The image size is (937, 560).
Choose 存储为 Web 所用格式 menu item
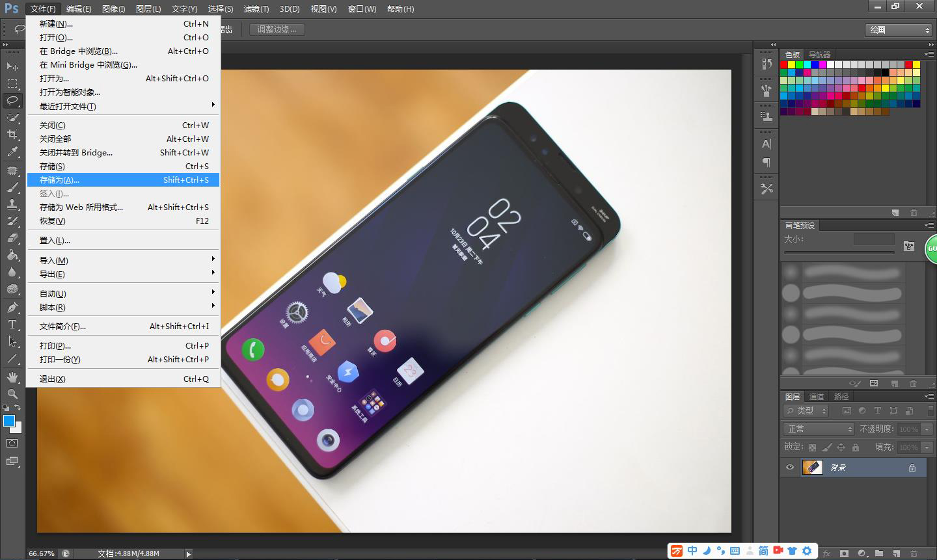coord(124,207)
